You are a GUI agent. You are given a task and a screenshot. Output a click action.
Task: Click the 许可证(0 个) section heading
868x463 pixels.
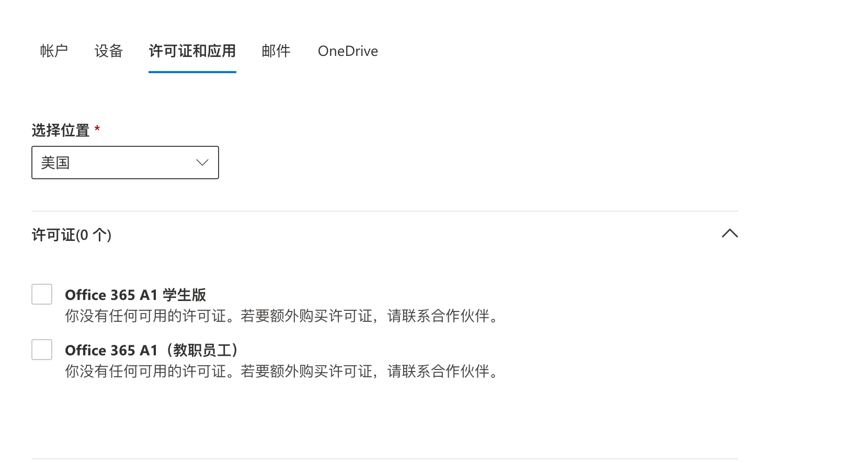[x=72, y=235]
